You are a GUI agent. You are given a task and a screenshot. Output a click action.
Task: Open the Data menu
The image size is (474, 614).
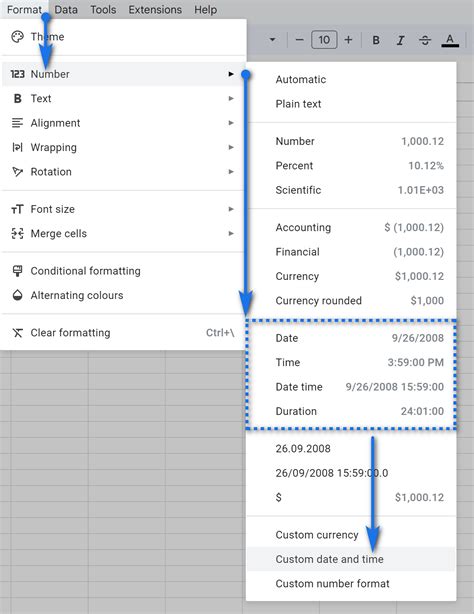66,10
